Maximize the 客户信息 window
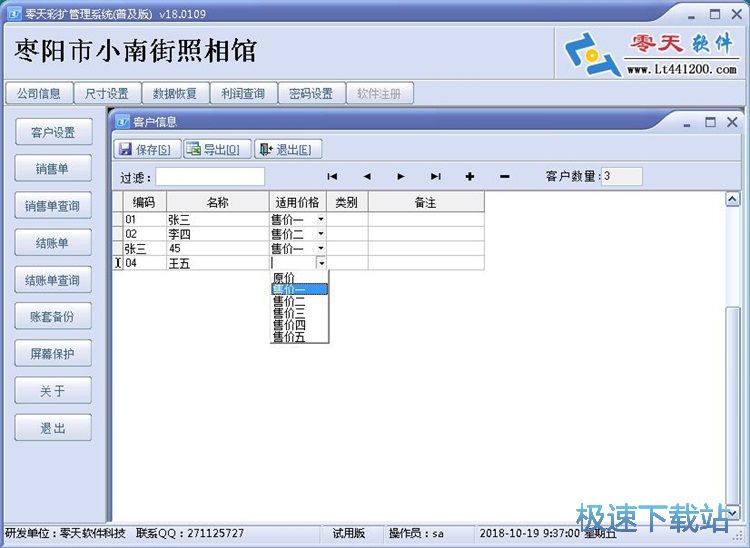The width and height of the screenshot is (750, 548). click(x=710, y=122)
